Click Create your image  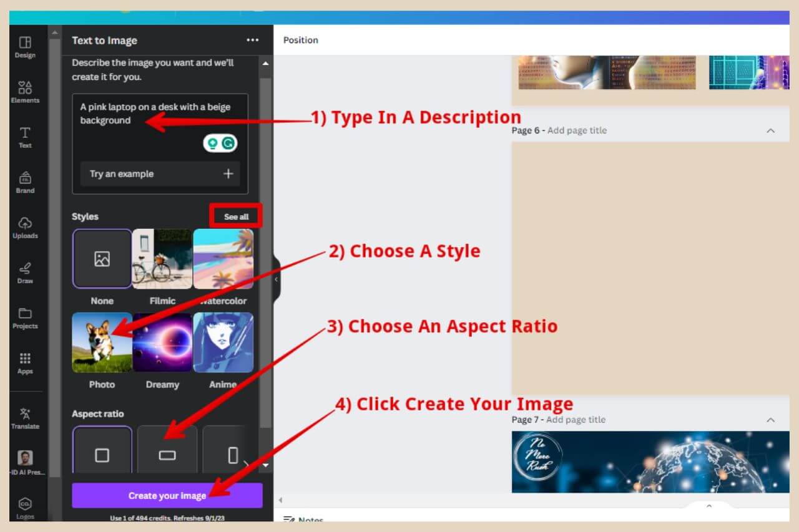pos(167,495)
